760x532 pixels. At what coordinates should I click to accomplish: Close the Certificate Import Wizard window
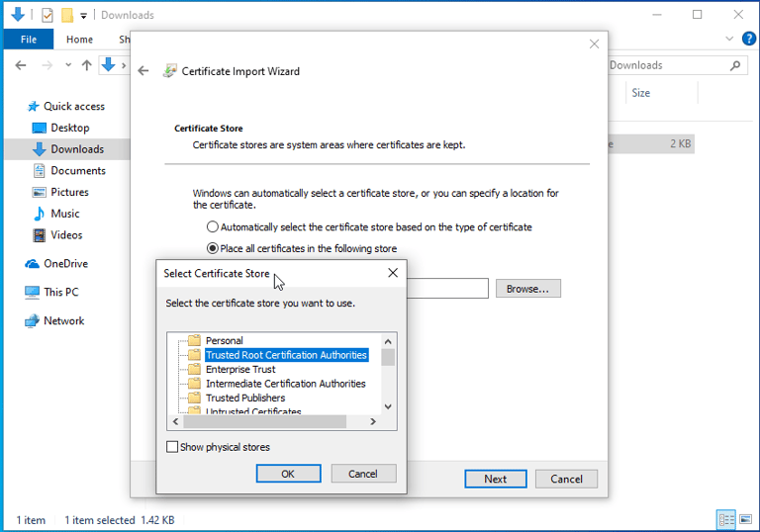594,44
